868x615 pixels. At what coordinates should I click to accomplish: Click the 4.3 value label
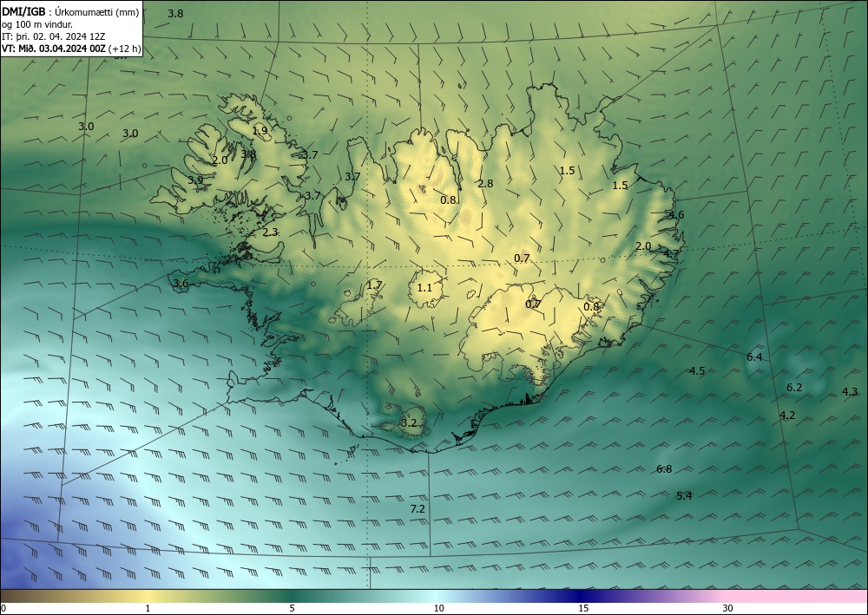[850, 392]
